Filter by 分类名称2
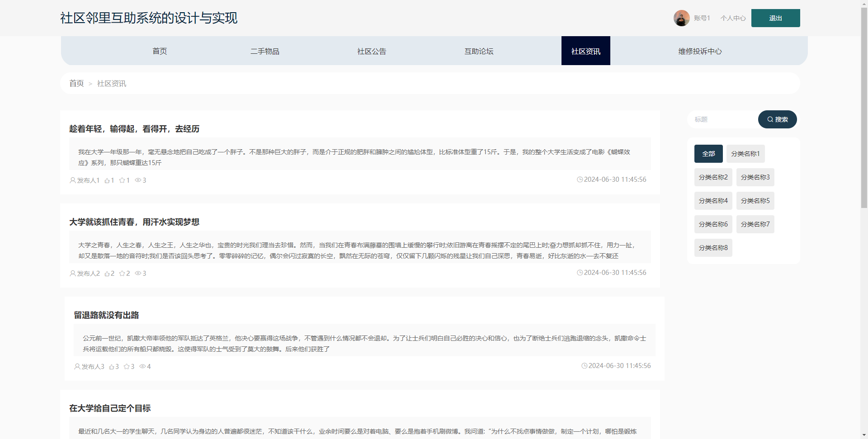Image resolution: width=868 pixels, height=439 pixels. point(713,177)
